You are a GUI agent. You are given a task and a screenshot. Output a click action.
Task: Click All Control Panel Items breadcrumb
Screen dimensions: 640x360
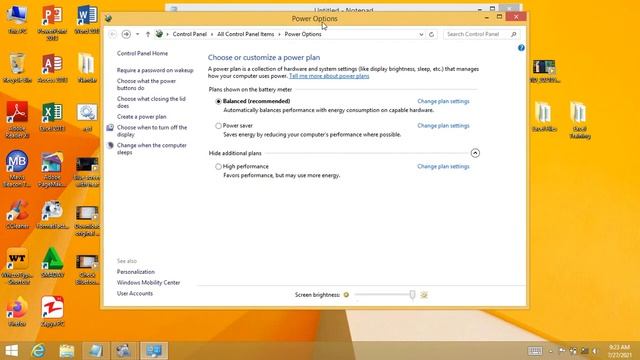pyautogui.click(x=246, y=34)
